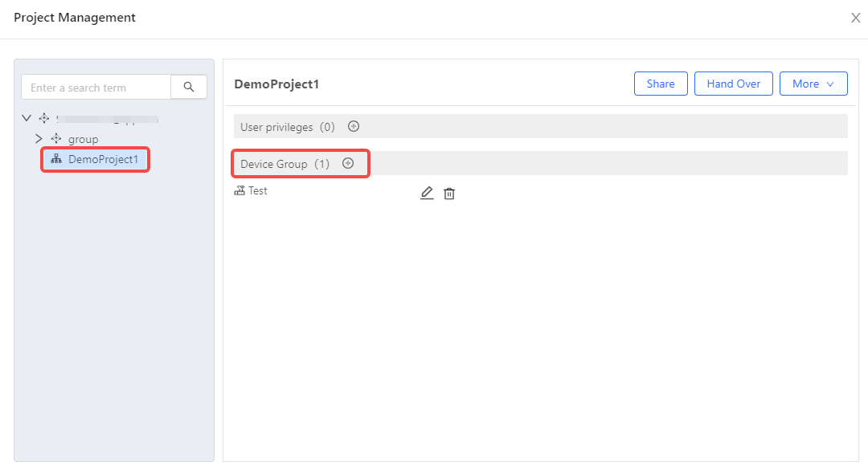Edit the Test device group
Viewport: 868px width, 470px height.
pyautogui.click(x=427, y=193)
